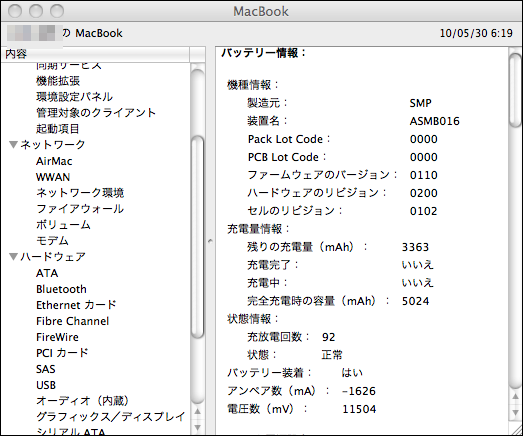Click the ハードウェア category label
This screenshot has width=523, height=436.
click(53, 257)
